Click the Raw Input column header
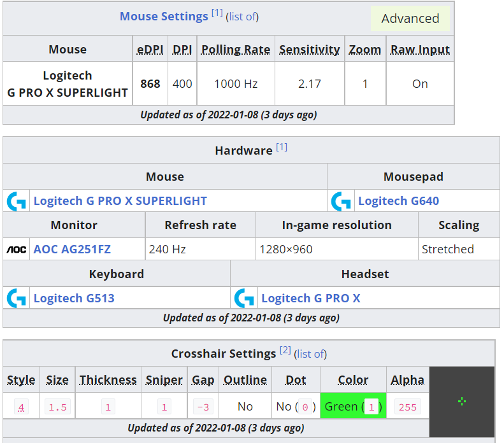This screenshot has width=504, height=443. [420, 50]
